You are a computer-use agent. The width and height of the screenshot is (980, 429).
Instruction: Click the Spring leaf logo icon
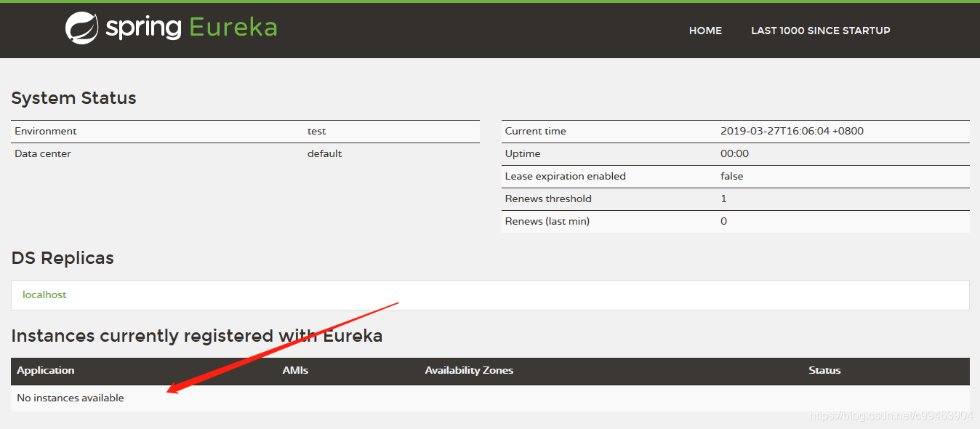click(81, 28)
